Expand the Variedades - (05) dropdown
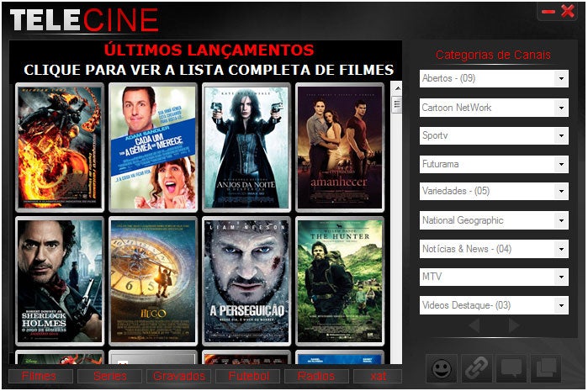588x391 pixels. click(x=561, y=191)
